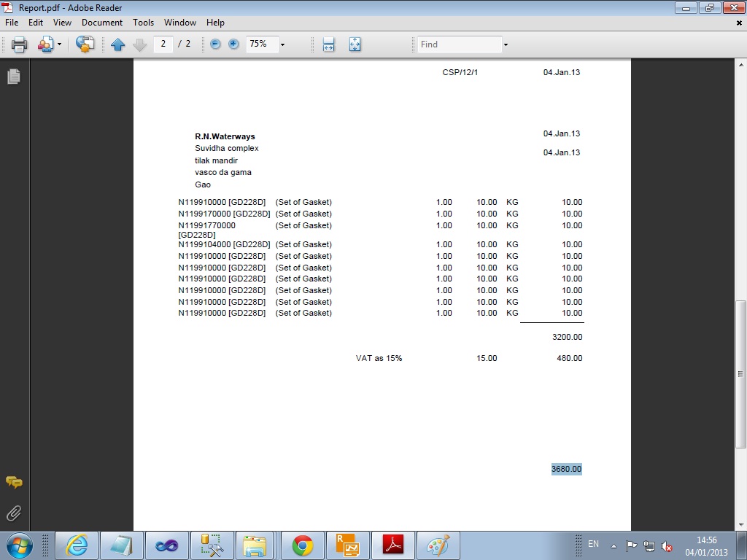747x560 pixels.
Task: Open the Windows Start button
Action: 19,545
